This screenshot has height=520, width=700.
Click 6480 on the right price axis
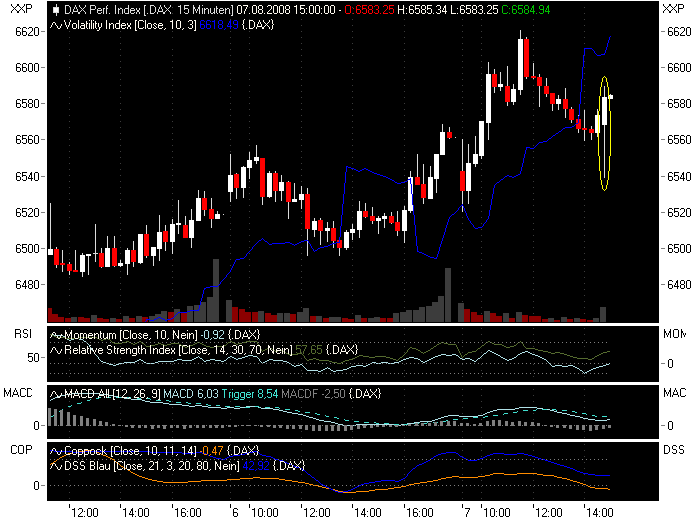tap(679, 285)
